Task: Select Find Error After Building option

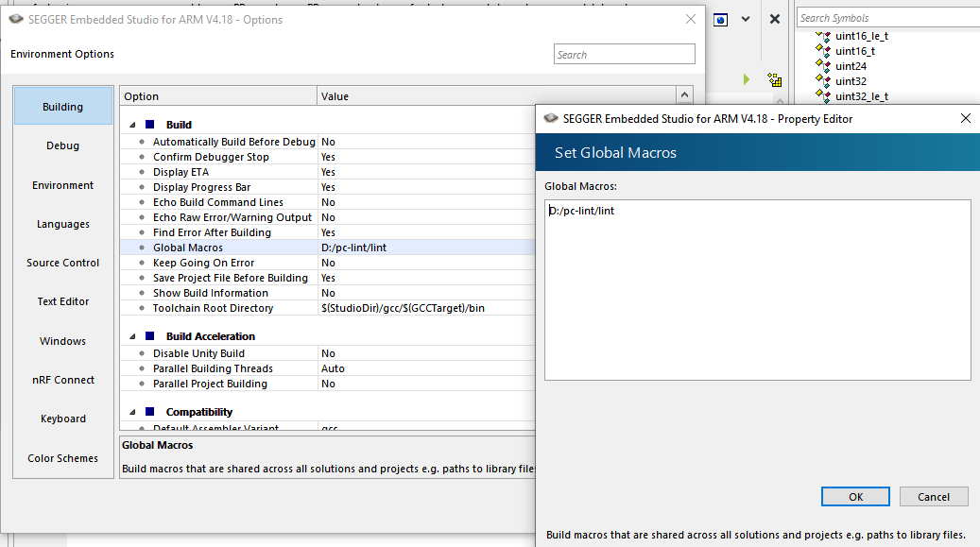Action: 212,231
